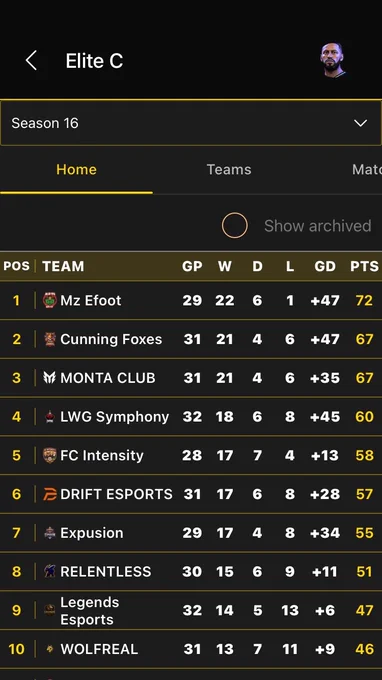Enable the Show archived toggle
This screenshot has width=382, height=680.
[x=235, y=226]
